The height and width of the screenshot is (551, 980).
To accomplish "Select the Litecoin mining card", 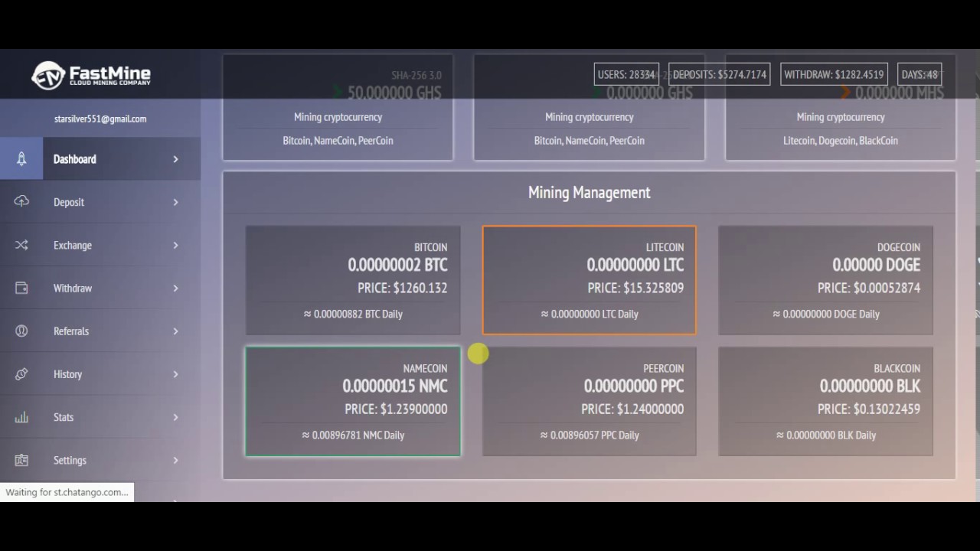I will [x=590, y=280].
